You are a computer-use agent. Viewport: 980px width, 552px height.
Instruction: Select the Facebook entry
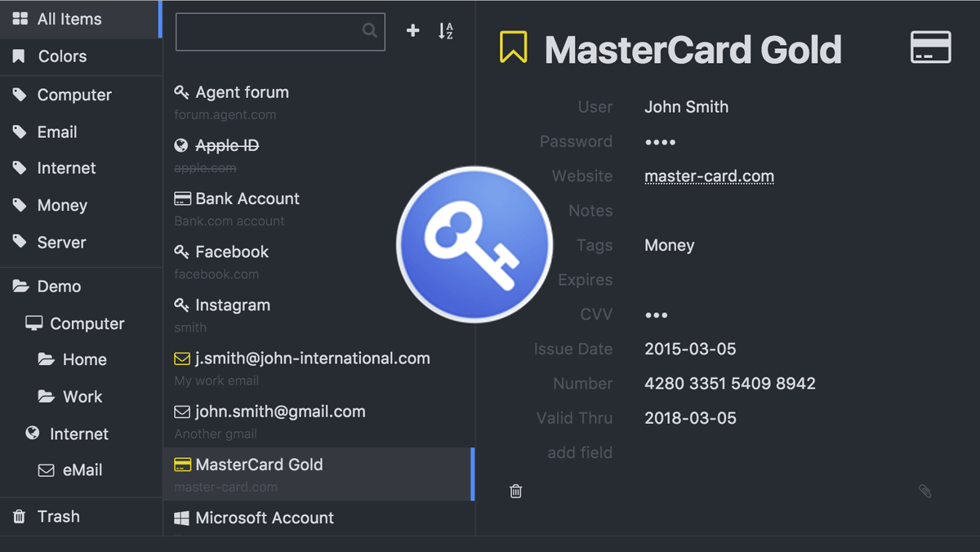pyautogui.click(x=318, y=261)
